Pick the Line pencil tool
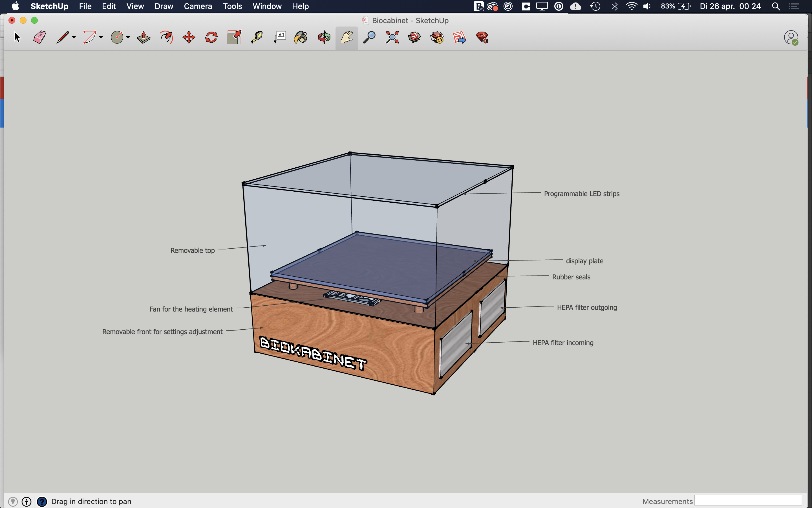The image size is (812, 508). [x=63, y=37]
